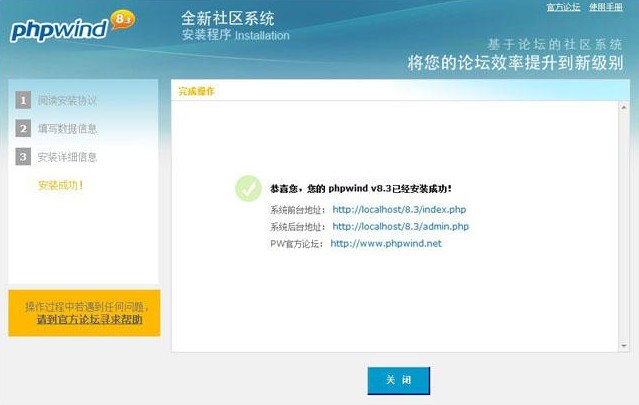Image resolution: width=639 pixels, height=405 pixels.
Task: Click the green success checkmark icon
Action: (x=248, y=188)
